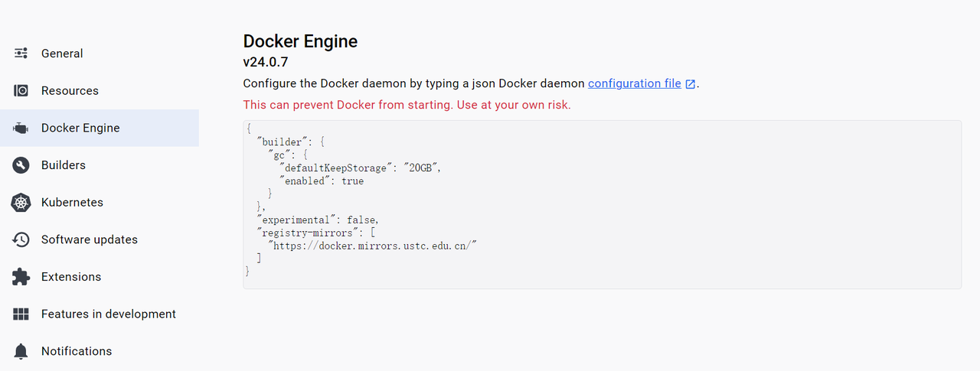Click the external link icon after configuration file
Image resolution: width=980 pixels, height=371 pixels.
click(690, 84)
